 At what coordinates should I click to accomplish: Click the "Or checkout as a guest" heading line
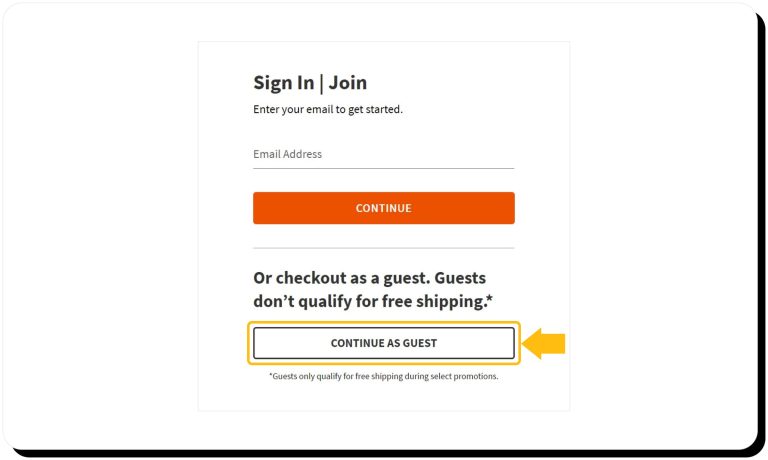(x=369, y=277)
